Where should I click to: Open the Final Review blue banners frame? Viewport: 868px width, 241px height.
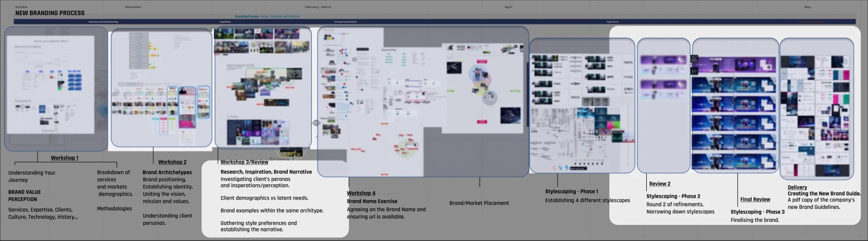(735, 105)
